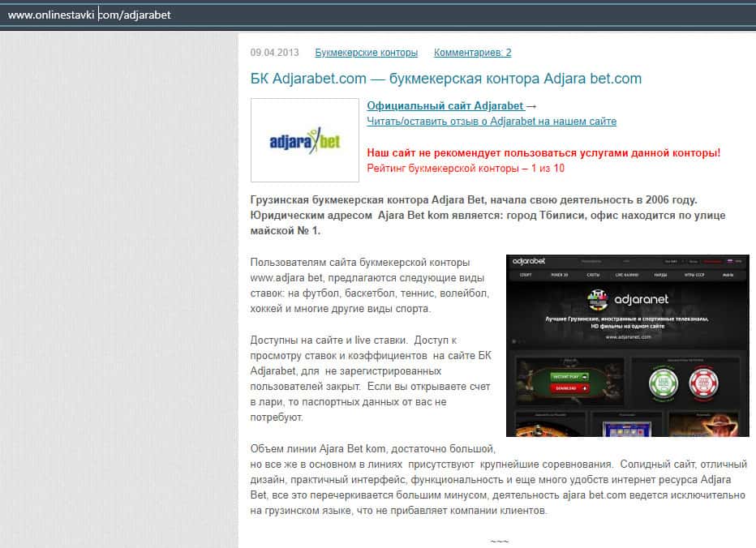Click the article title БК Adjarabet.com

tap(445, 79)
